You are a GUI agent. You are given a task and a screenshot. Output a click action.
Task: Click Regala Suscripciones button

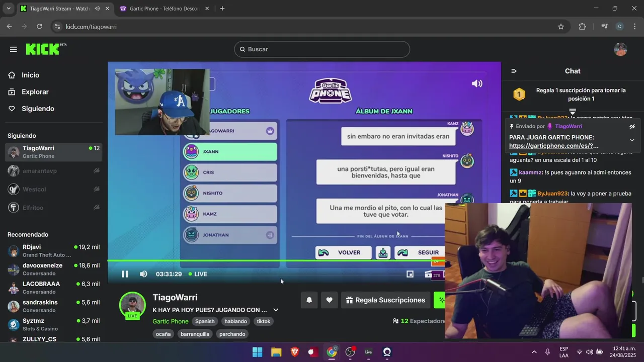(386, 300)
